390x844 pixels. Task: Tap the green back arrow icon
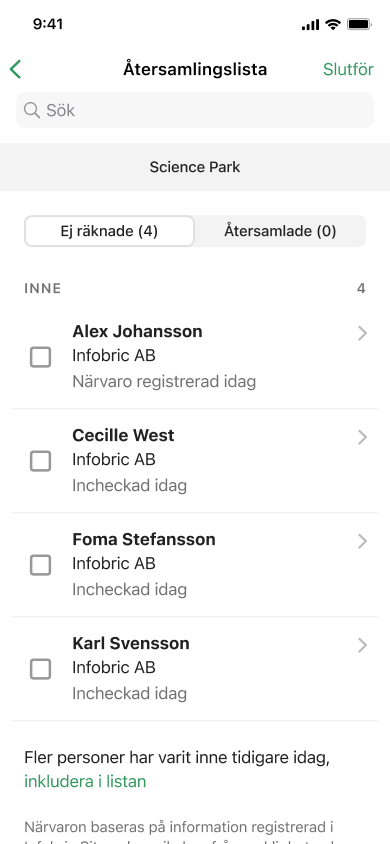(15, 69)
